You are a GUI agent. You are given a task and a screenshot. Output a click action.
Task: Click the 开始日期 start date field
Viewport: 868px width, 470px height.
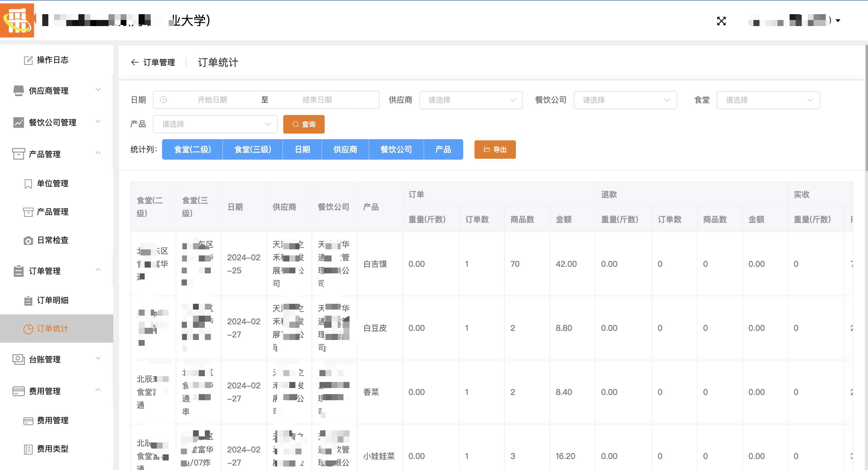point(212,100)
